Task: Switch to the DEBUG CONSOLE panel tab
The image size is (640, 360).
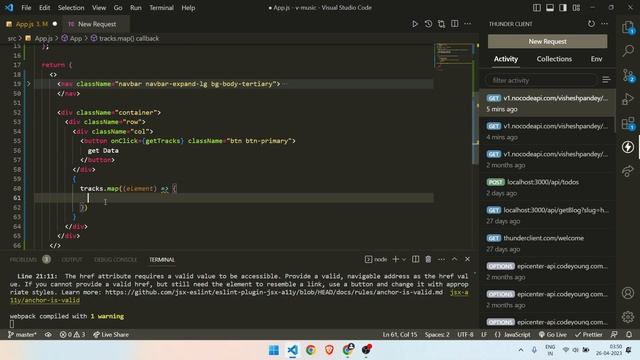Action: click(x=115, y=260)
